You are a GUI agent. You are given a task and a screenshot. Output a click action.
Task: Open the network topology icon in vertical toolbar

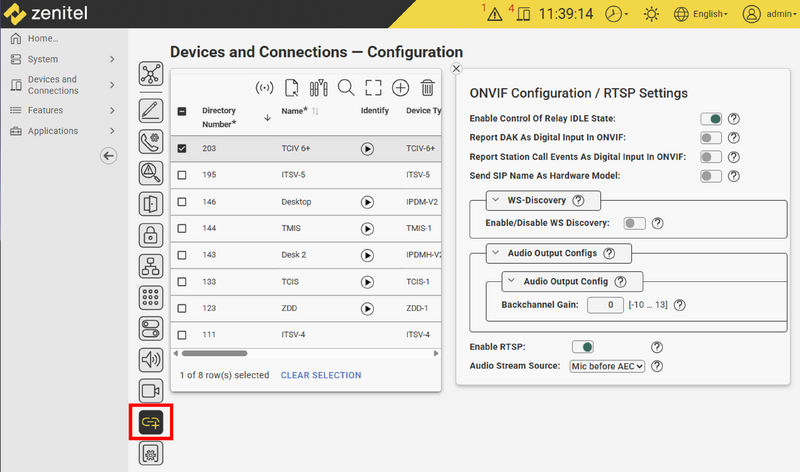point(151,74)
